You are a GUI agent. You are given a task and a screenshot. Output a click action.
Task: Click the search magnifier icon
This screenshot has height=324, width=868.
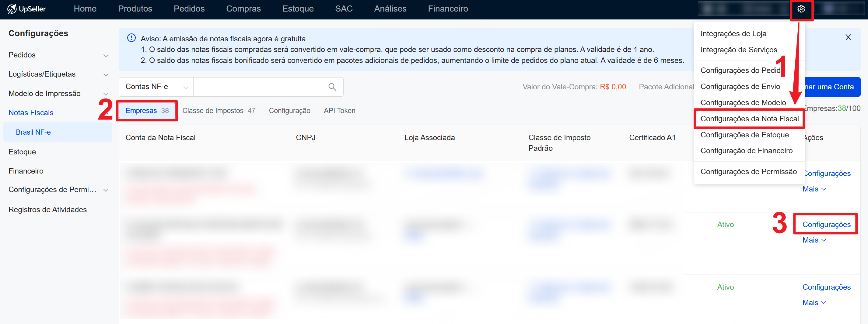click(x=332, y=87)
